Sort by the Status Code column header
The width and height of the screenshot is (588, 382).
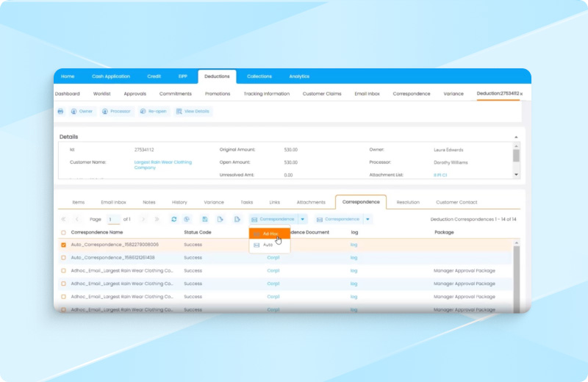tap(198, 232)
